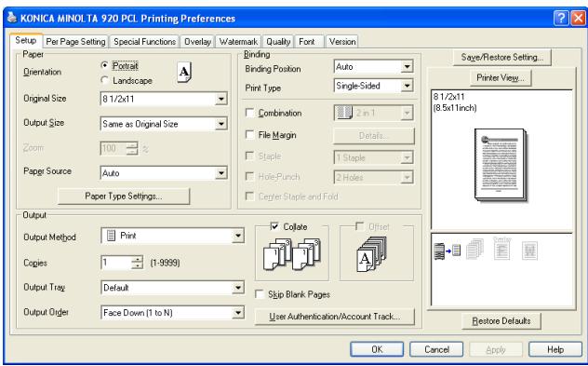This screenshot has height=366, width=588.
Task: Open the Paper Source dropdown
Action: (221, 173)
